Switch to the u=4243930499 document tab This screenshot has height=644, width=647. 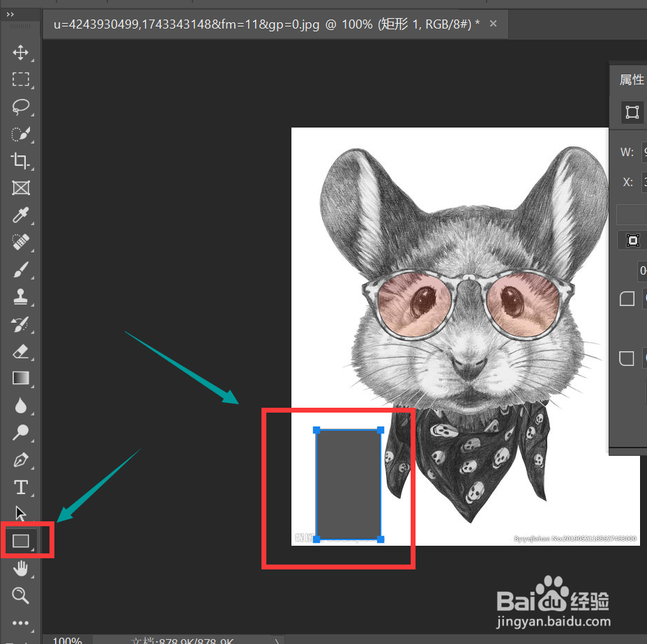click(266, 24)
